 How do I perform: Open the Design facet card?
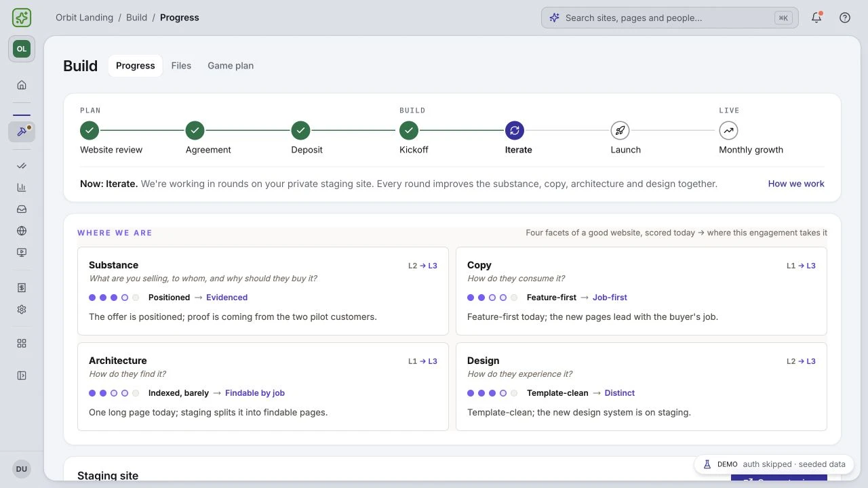pyautogui.click(x=642, y=386)
